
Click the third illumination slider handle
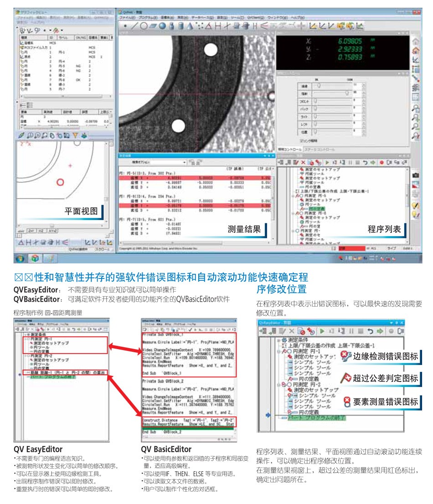click(315, 101)
